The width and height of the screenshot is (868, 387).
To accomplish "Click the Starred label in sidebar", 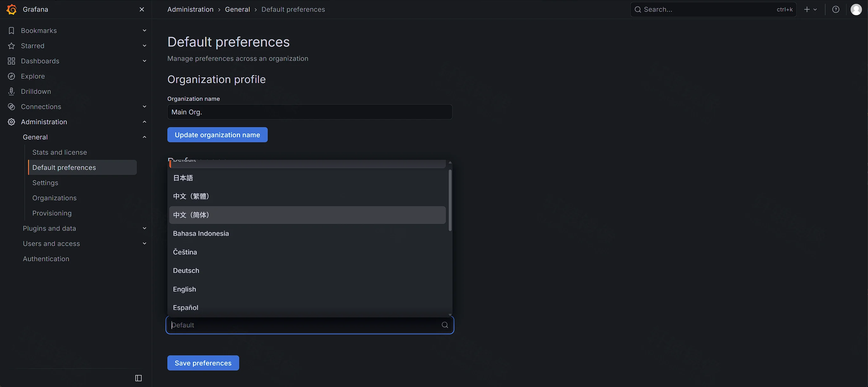I will tap(33, 46).
